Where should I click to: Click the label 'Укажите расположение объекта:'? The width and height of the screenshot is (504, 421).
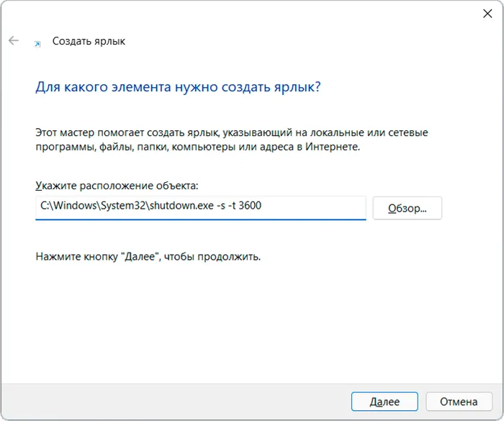pos(117,186)
